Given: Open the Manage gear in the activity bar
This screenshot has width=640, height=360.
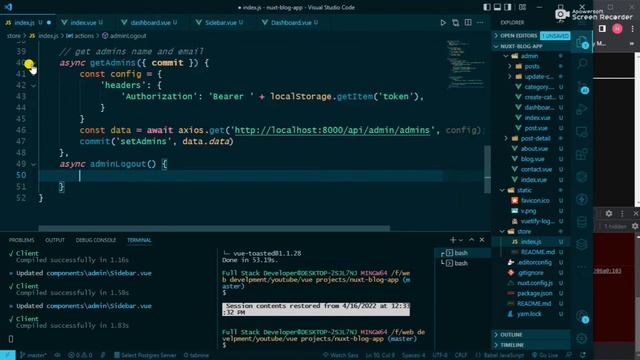Looking at the screenshot, I should point(582,338).
